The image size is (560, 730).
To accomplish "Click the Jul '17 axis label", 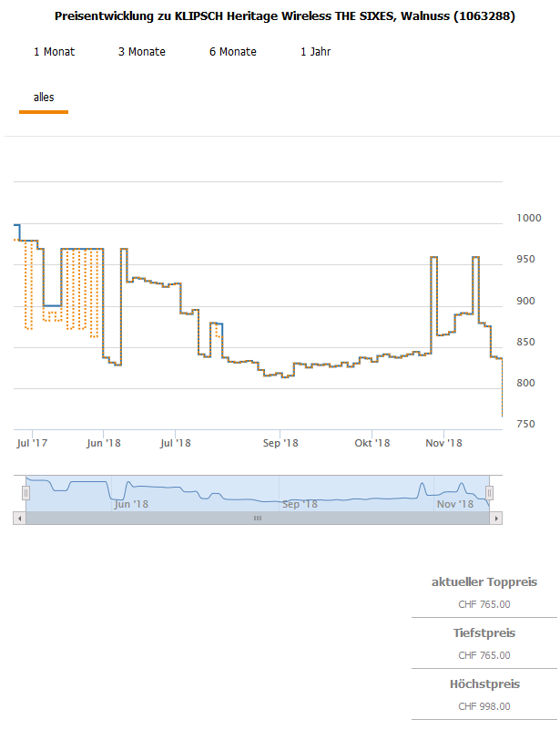I will [x=32, y=443].
